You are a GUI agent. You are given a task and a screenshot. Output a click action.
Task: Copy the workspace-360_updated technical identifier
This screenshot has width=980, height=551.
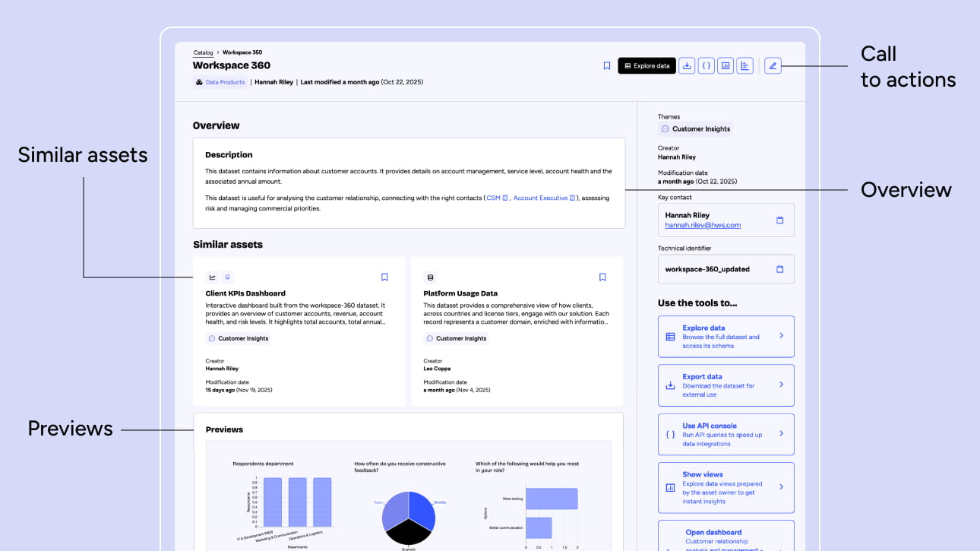pos(779,269)
